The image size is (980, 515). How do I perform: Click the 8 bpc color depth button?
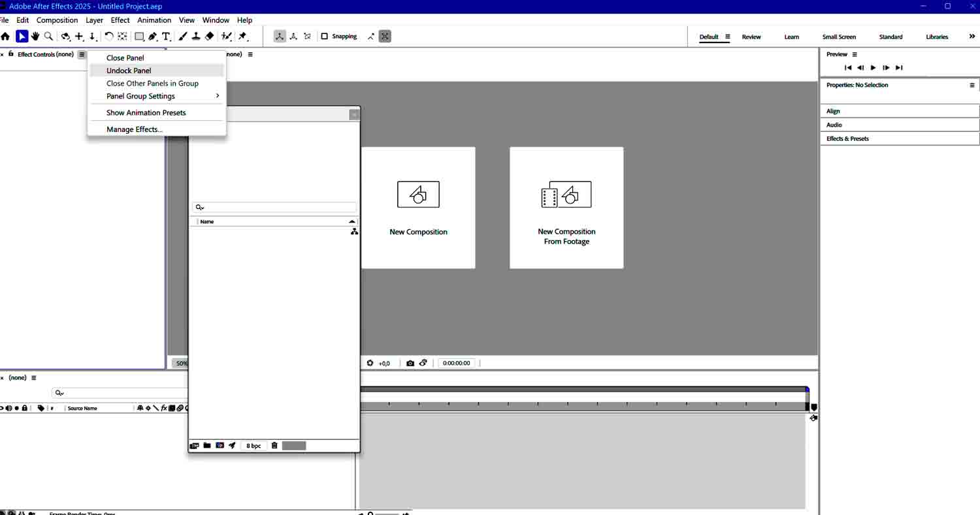[253, 446]
